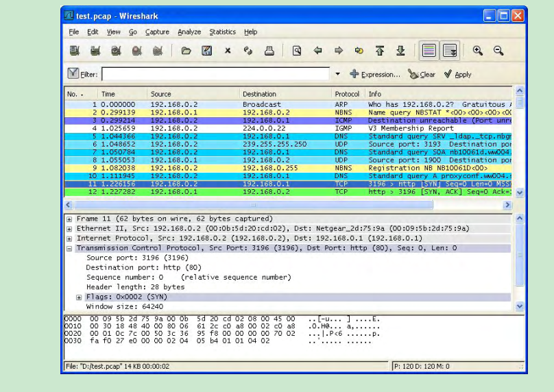Expand the Flags: 0x0002 (SYN) node
Viewport: 554px width, 392px height.
(80, 297)
